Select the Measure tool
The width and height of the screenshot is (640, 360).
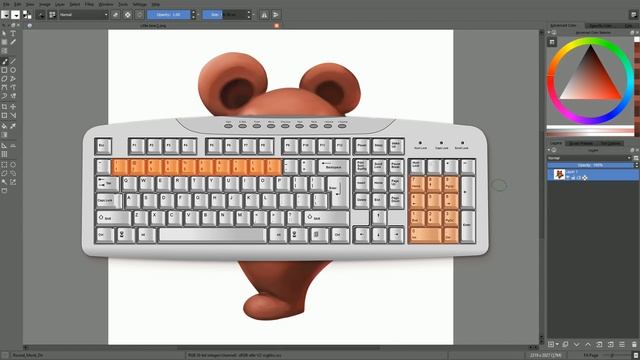point(13,145)
